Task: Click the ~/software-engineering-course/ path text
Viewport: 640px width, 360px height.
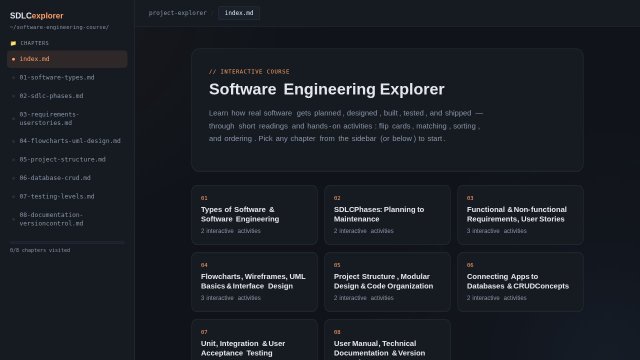Action: click(x=59, y=27)
